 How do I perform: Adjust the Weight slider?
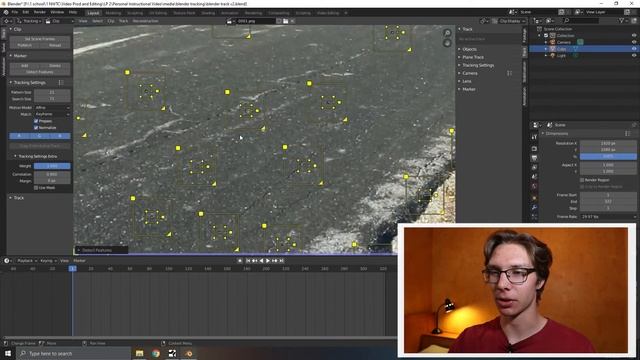click(x=52, y=166)
